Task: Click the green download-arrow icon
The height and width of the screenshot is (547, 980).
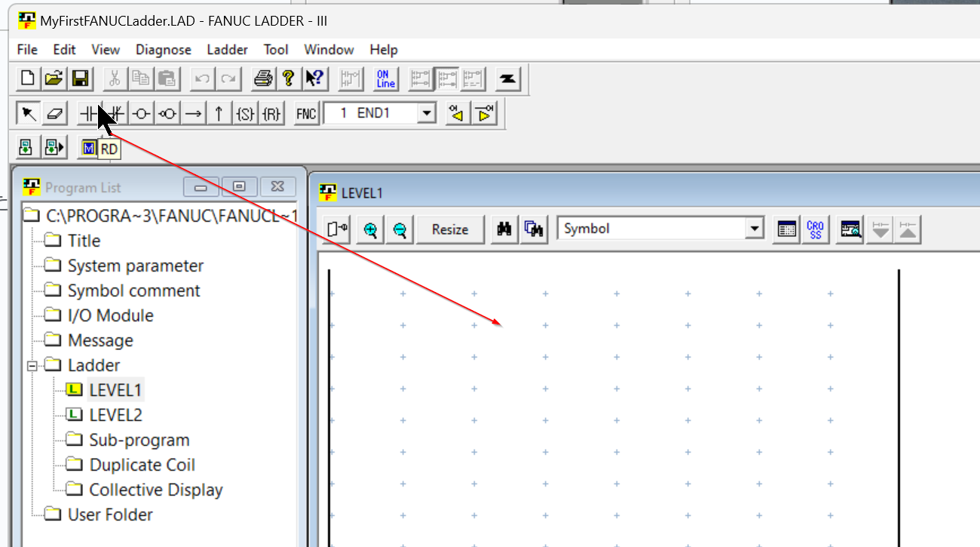Action: tap(28, 146)
